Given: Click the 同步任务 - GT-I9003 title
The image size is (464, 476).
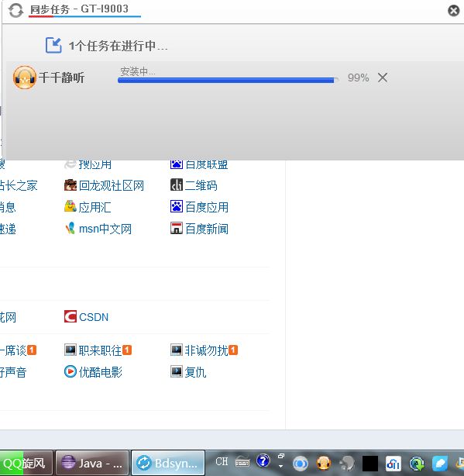Looking at the screenshot, I should pyautogui.click(x=79, y=9).
